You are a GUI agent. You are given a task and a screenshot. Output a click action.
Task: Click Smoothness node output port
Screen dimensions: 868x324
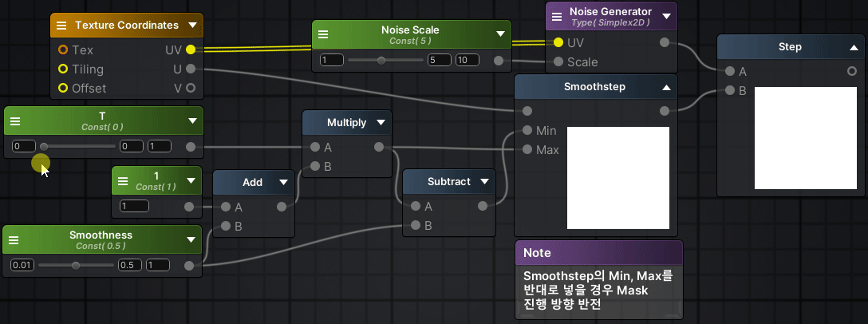pyautogui.click(x=189, y=265)
